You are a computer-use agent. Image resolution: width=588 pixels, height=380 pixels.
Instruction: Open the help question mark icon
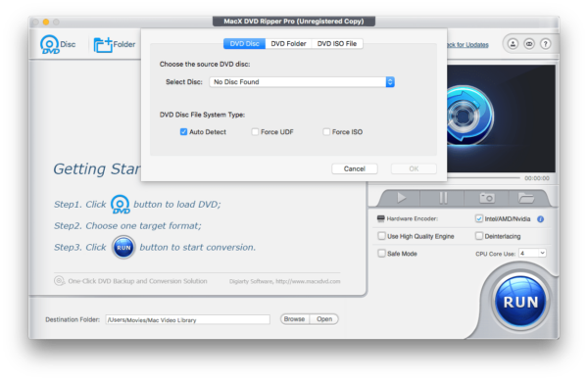coord(546,44)
